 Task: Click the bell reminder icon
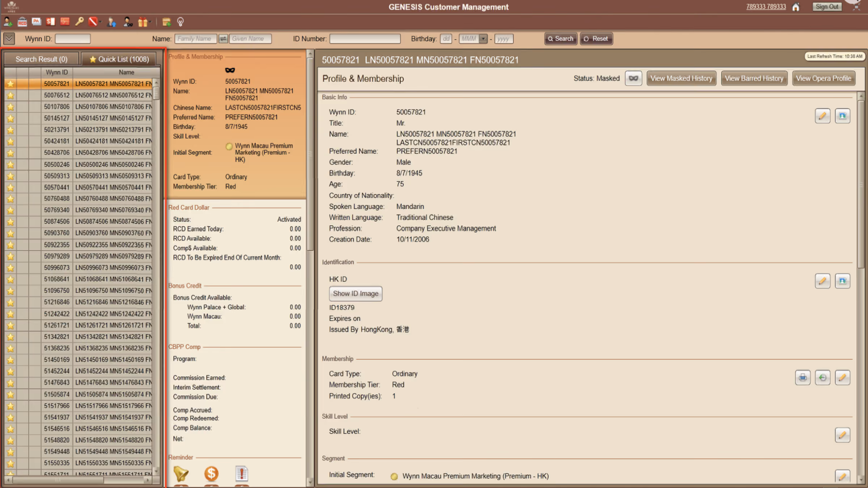coord(181,474)
